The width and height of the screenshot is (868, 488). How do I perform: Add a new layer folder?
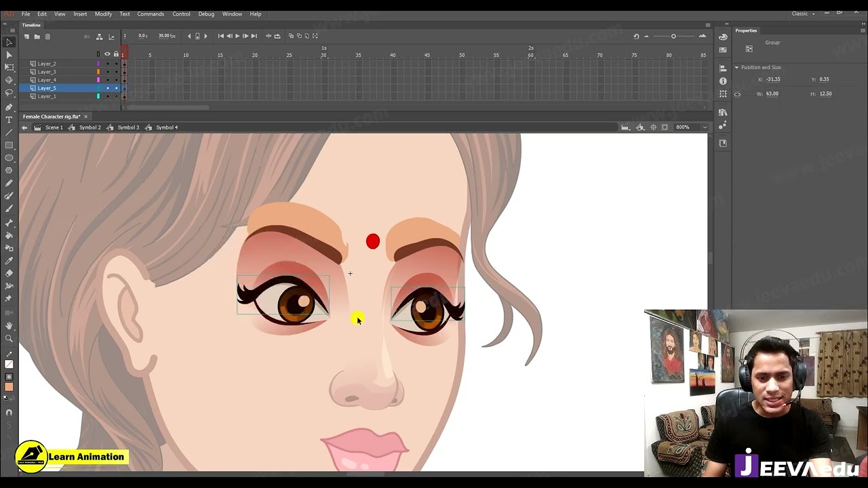pos(37,37)
